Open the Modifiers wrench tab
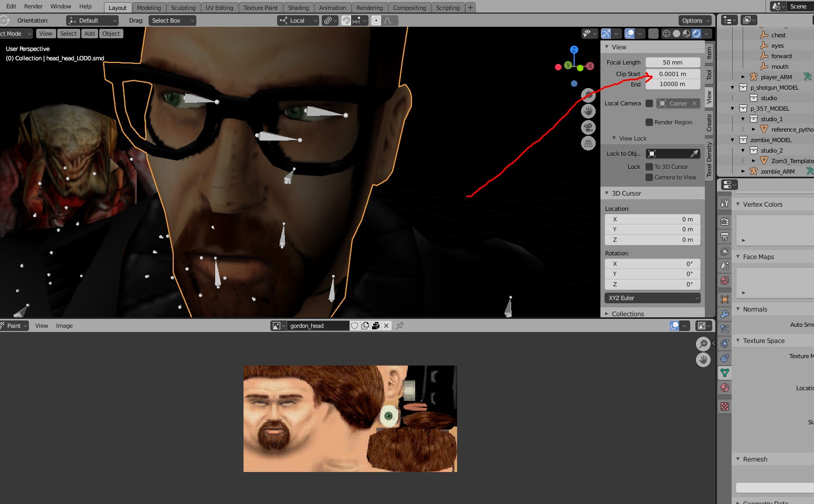The height and width of the screenshot is (504, 814). pyautogui.click(x=725, y=314)
